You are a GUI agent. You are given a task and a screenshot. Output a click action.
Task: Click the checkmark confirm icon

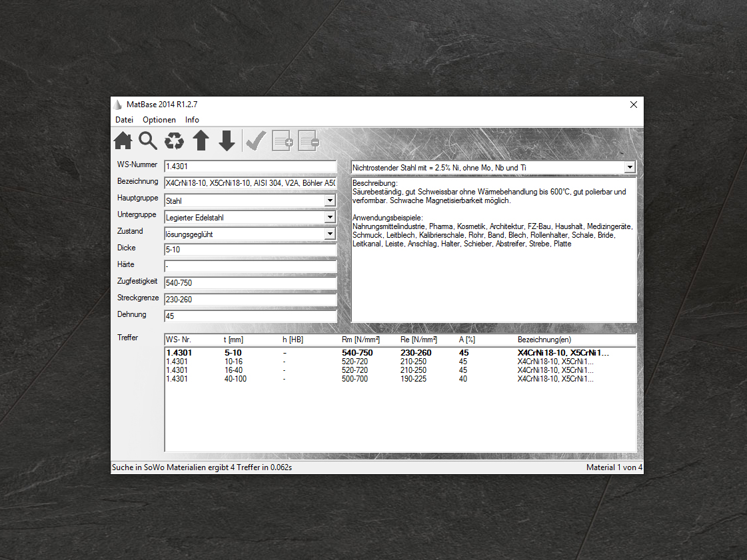point(256,140)
